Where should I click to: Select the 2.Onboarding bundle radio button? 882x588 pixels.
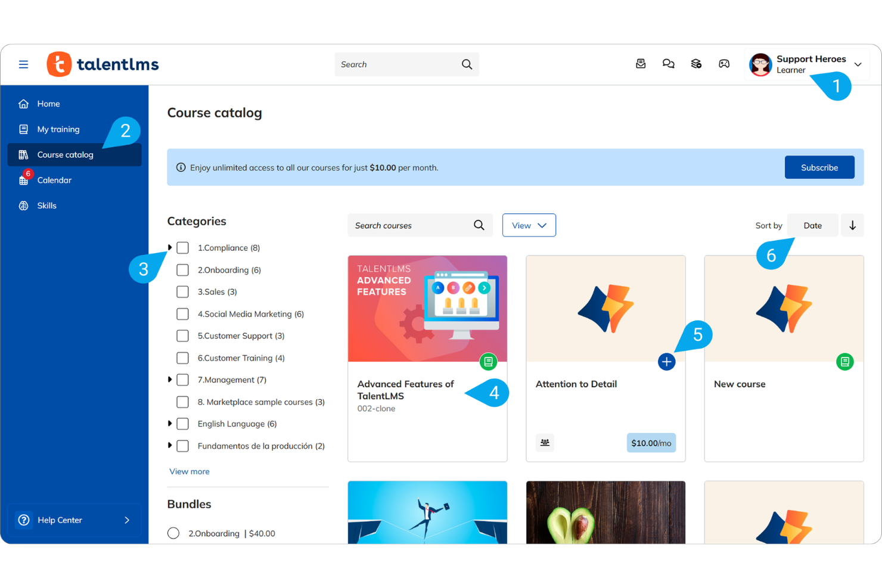pos(173,533)
